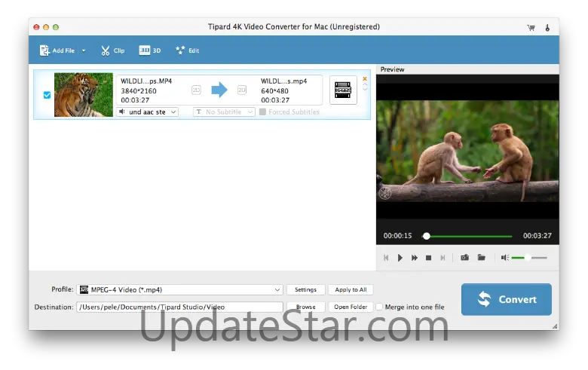Open the Profile MPEG-4 Video dropdown

[179, 290]
